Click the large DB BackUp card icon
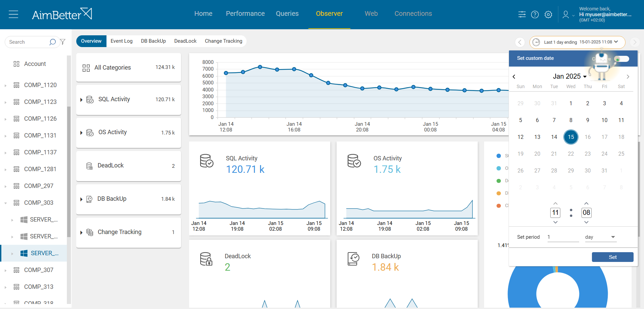644x309 pixels. pos(353,259)
